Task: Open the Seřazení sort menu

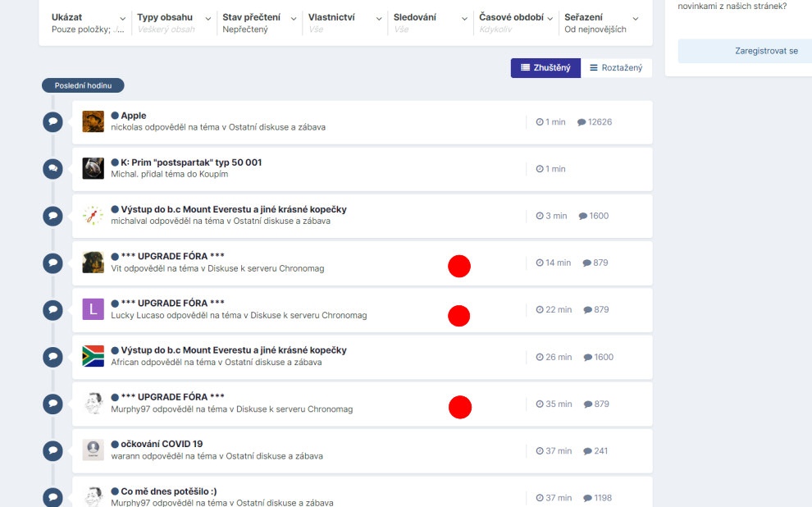Action: 602,23
